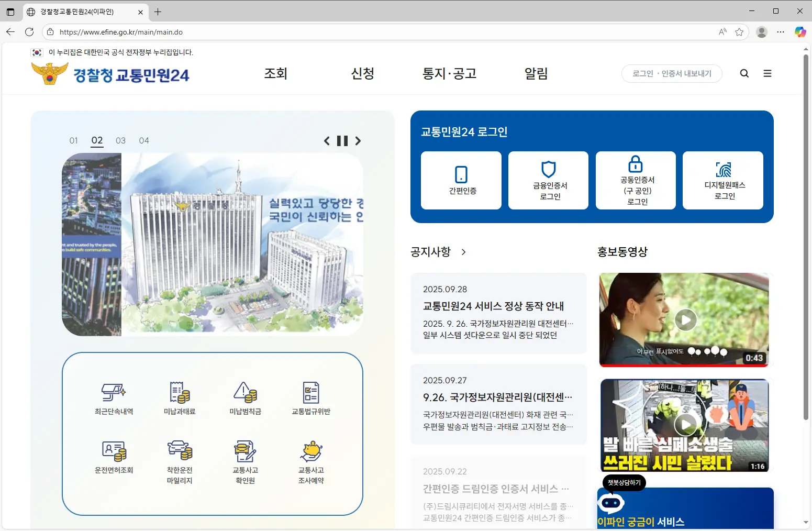
Task: Pause the banner slideshow
Action: pos(342,141)
